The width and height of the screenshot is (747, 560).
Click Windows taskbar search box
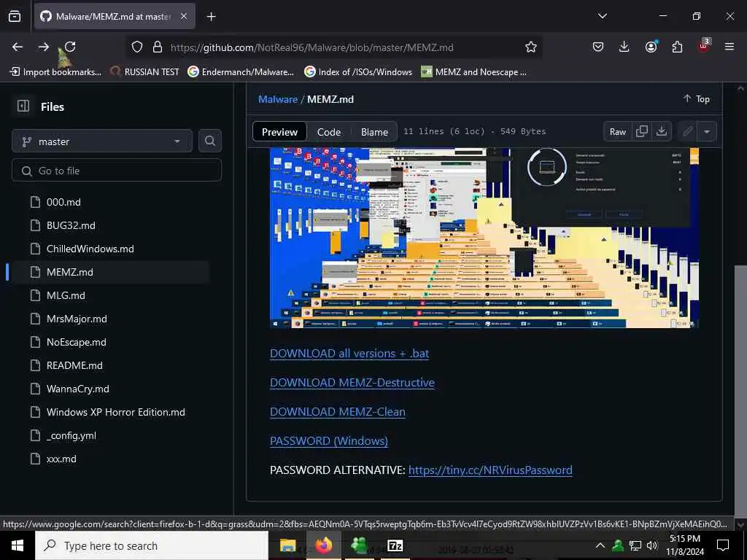[152, 545]
